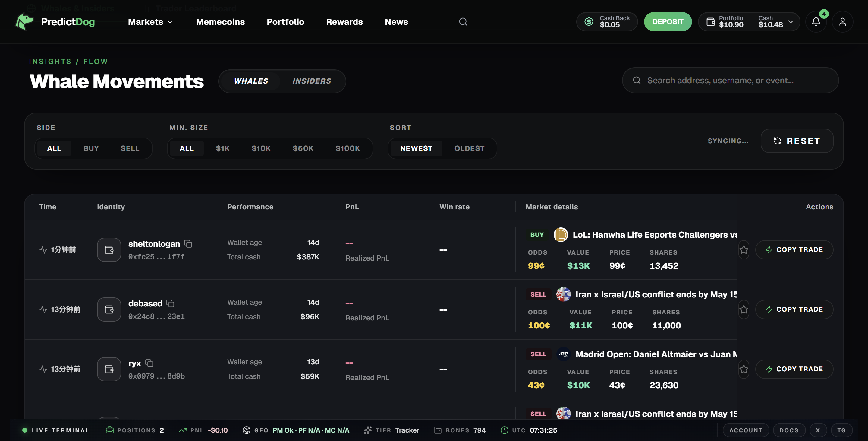Image resolution: width=868 pixels, height=441 pixels.
Task: Open sheltonlogan's wallet avatar icon
Action: [109, 250]
